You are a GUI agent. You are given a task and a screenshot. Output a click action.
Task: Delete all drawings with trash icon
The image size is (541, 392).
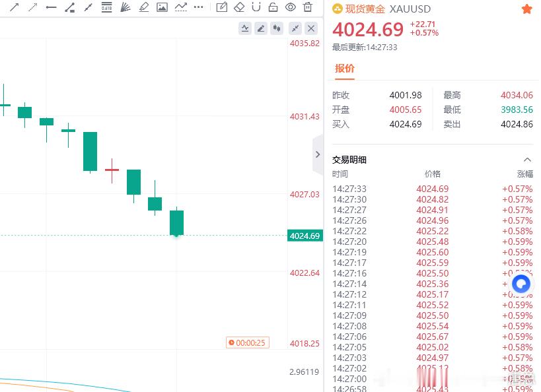(307, 7)
